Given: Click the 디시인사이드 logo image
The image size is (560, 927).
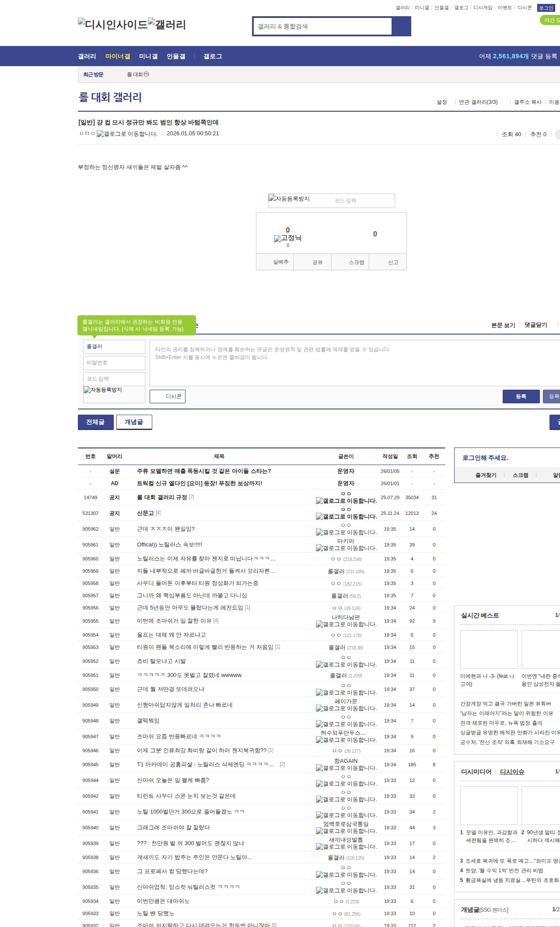Looking at the screenshot, I should [112, 25].
